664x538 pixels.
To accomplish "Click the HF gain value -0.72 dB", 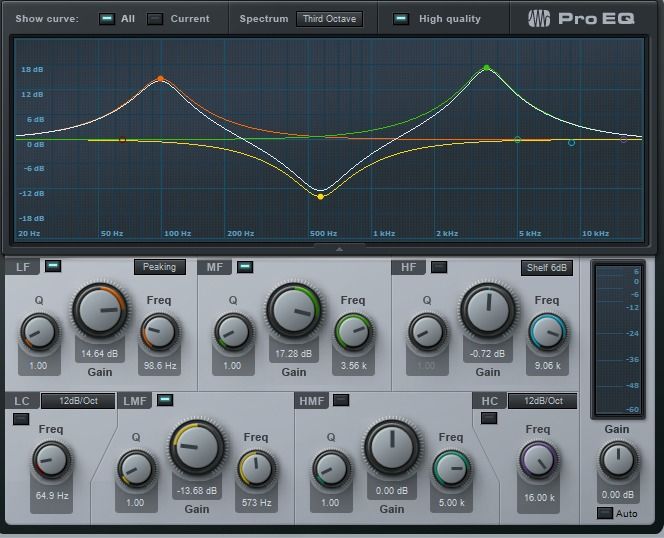I will [487, 353].
